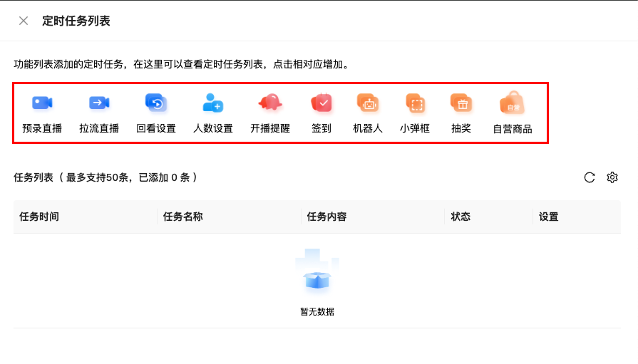The width and height of the screenshot is (638, 364).
Task: Click the 签到 check-in icon
Action: click(x=321, y=103)
